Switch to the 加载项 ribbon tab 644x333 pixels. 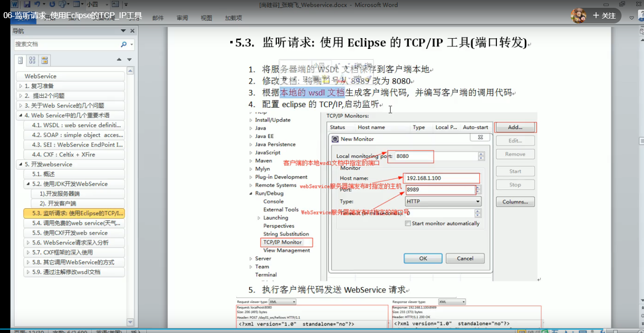click(x=233, y=18)
